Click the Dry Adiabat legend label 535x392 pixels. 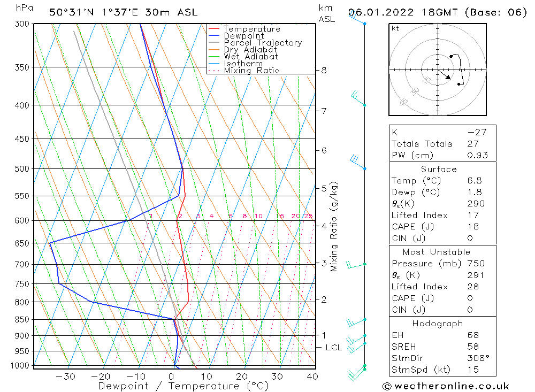click(x=250, y=50)
